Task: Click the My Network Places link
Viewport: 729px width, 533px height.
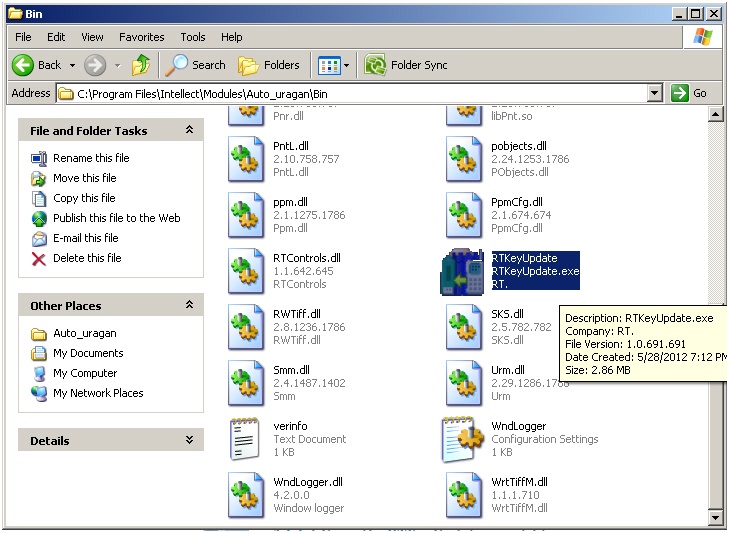Action: (98, 393)
